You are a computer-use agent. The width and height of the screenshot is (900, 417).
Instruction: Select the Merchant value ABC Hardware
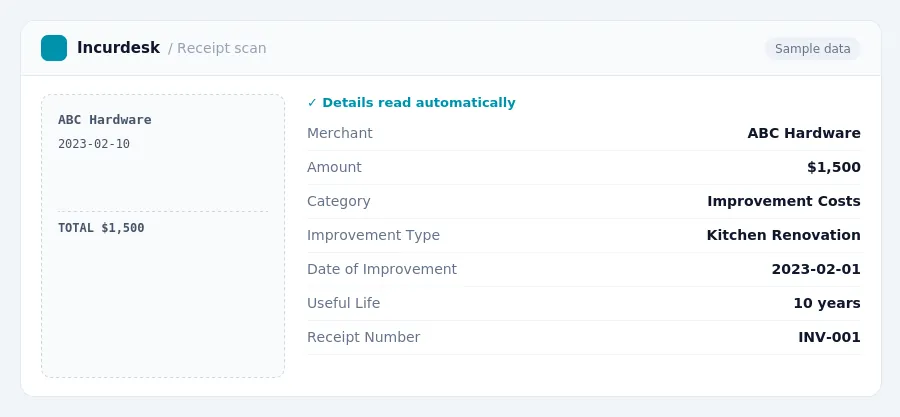point(804,133)
